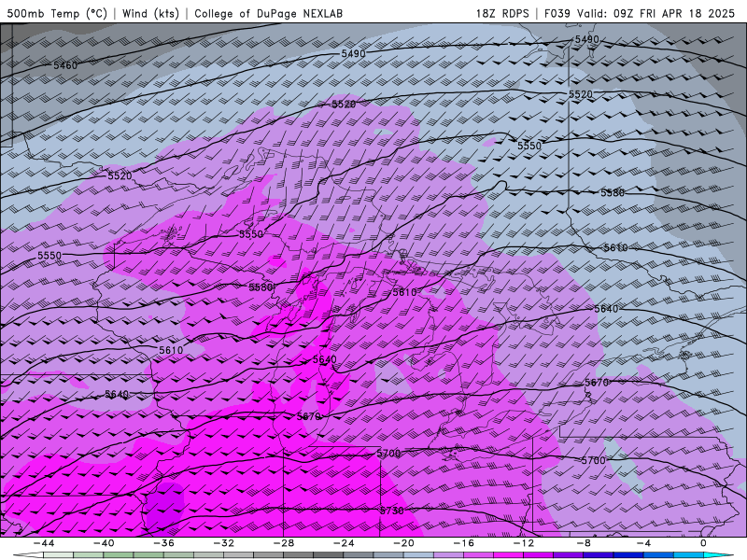Click the 5730 height contour label
Image resolution: width=747 pixels, height=560 pixels.
391,511
